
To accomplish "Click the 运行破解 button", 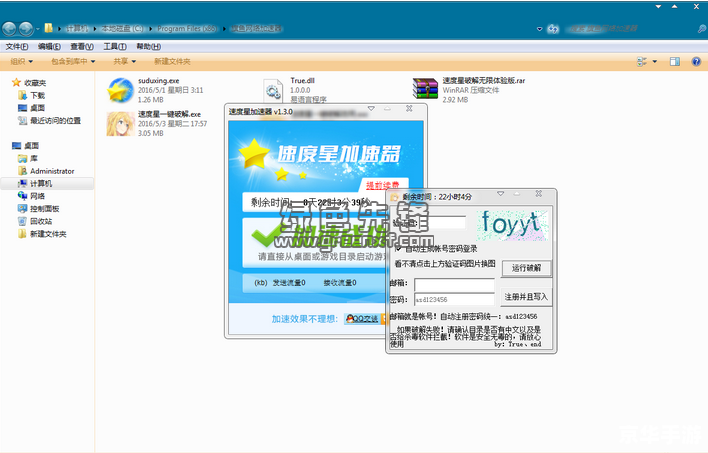I will coord(525,268).
